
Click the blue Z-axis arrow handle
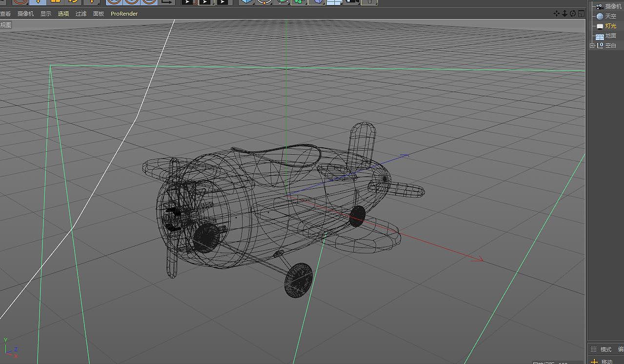pos(404,155)
